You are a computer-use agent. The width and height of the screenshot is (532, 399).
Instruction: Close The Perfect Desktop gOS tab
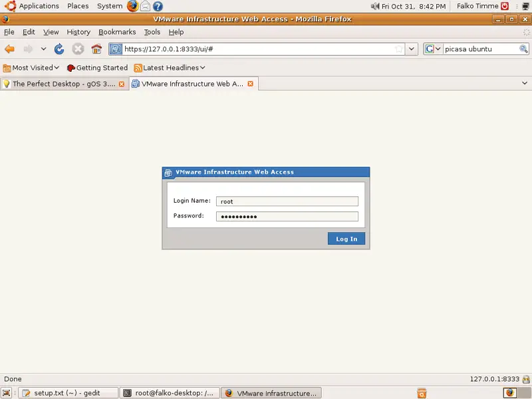point(122,84)
